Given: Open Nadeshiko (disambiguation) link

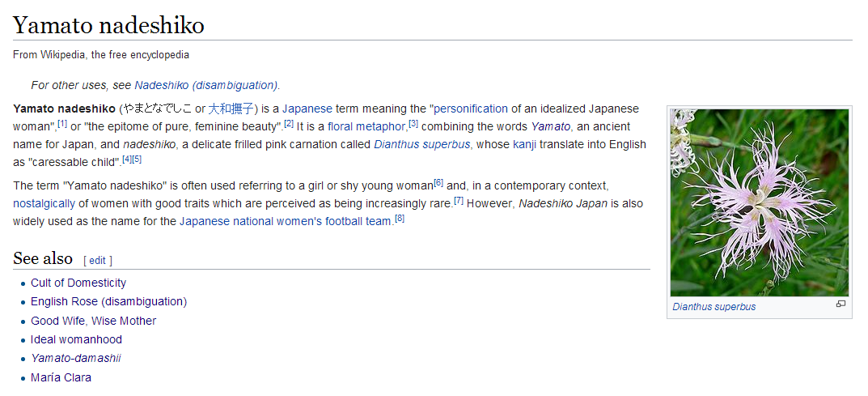Looking at the screenshot, I should 206,85.
